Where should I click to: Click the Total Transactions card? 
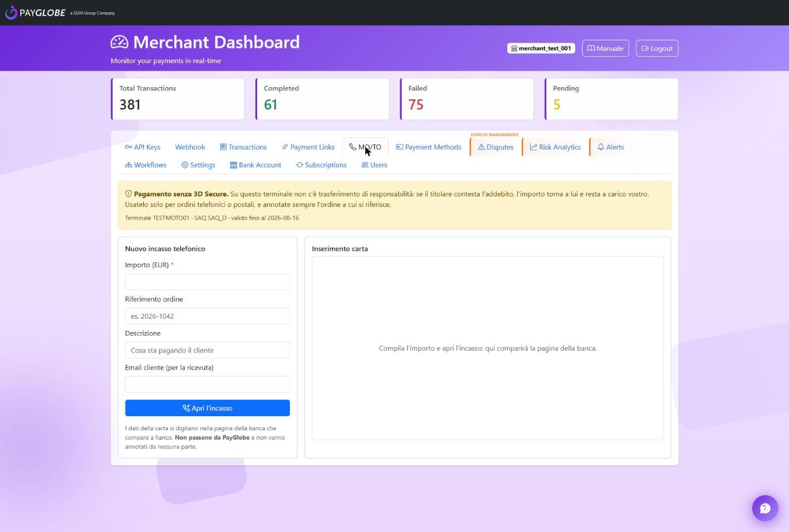[x=178, y=99]
